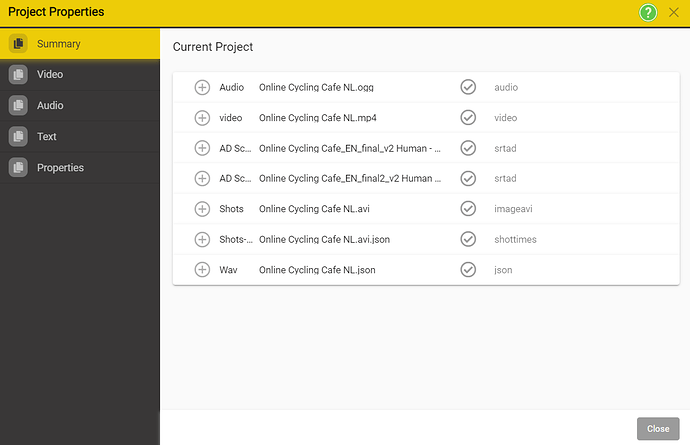Expand the Audio ogg file row
The height and width of the screenshot is (445, 690).
(x=202, y=87)
